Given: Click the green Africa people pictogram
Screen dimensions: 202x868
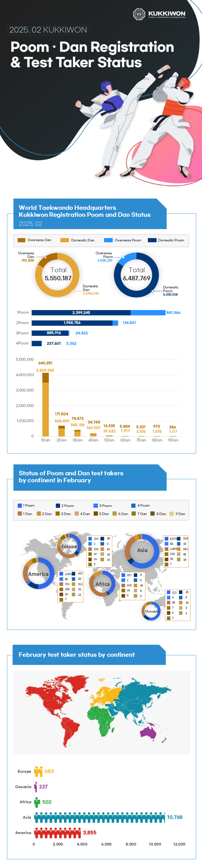Looking at the screenshot, I should 37,802.
